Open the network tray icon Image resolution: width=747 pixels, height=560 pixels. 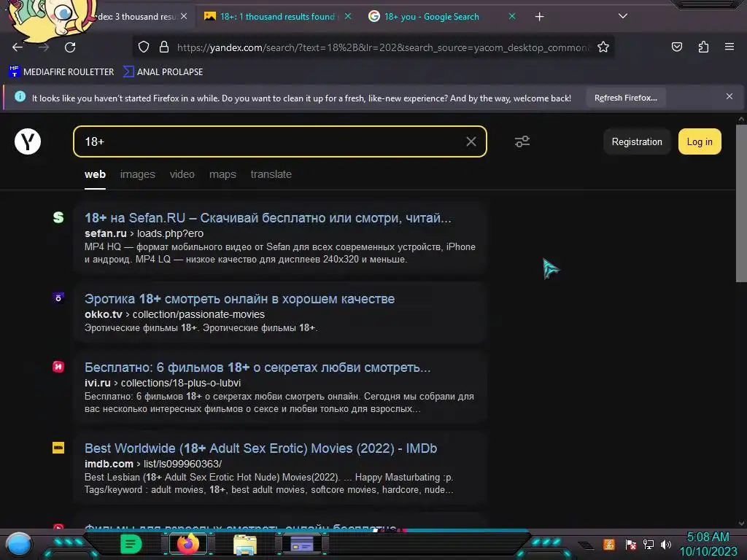tap(649, 544)
